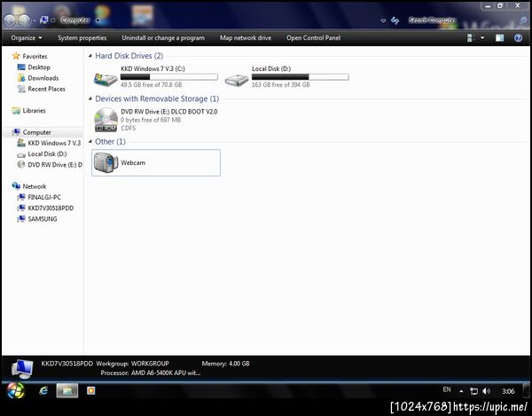Open the KKD Windows 7 V.3 (C:) drive icon
Image resolution: width=532 pixels, height=416 pixels.
[x=106, y=80]
